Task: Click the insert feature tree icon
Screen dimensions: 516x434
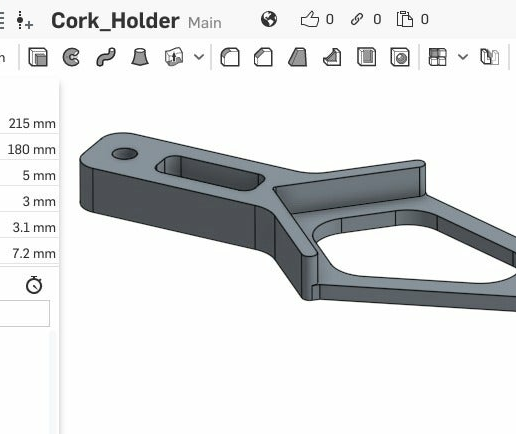Action: click(x=25, y=20)
